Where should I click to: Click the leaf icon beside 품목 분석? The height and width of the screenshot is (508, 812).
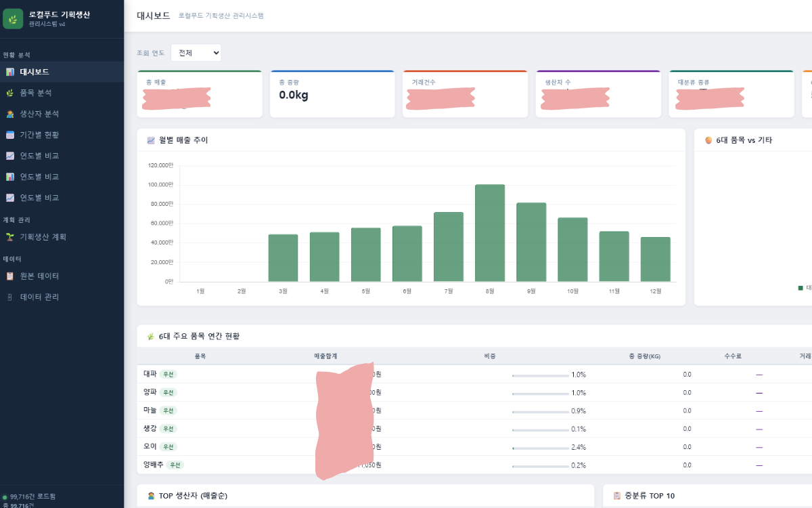9,93
